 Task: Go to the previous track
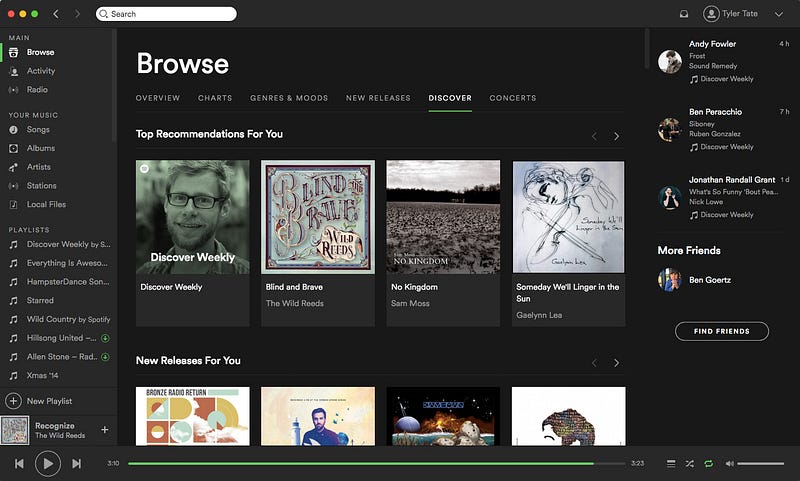point(19,463)
